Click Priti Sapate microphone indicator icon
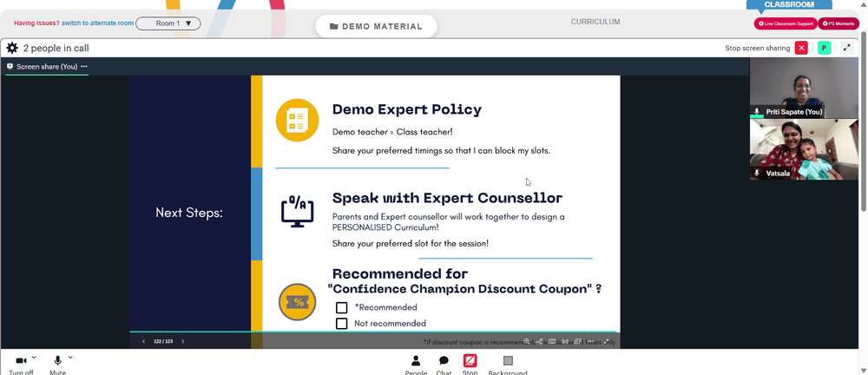 [757, 112]
